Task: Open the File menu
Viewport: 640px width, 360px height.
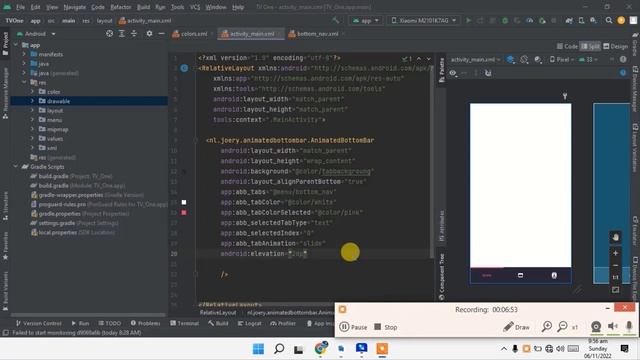Action: [x=20, y=7]
